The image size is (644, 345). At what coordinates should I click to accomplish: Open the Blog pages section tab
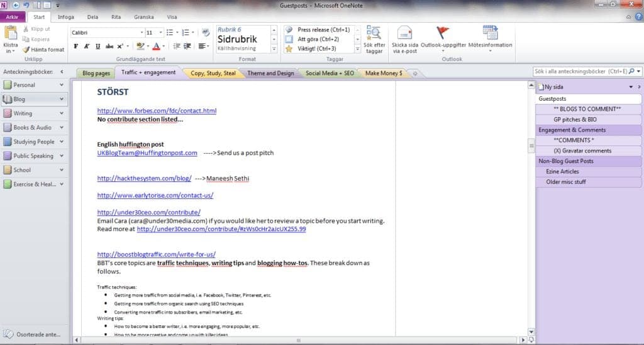coord(96,73)
